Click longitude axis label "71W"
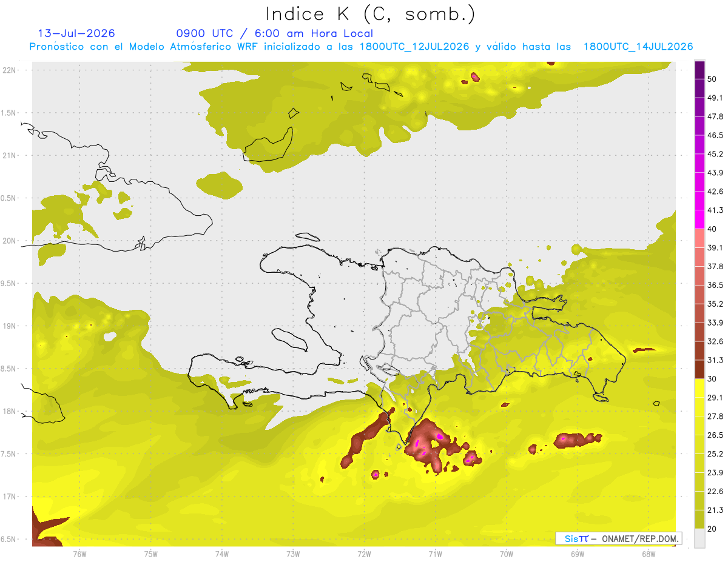Image resolution: width=728 pixels, height=562 pixels. coord(435,554)
